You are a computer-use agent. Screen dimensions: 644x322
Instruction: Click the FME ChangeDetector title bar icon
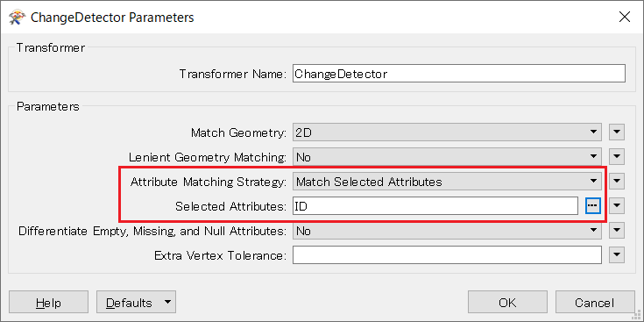[18, 18]
